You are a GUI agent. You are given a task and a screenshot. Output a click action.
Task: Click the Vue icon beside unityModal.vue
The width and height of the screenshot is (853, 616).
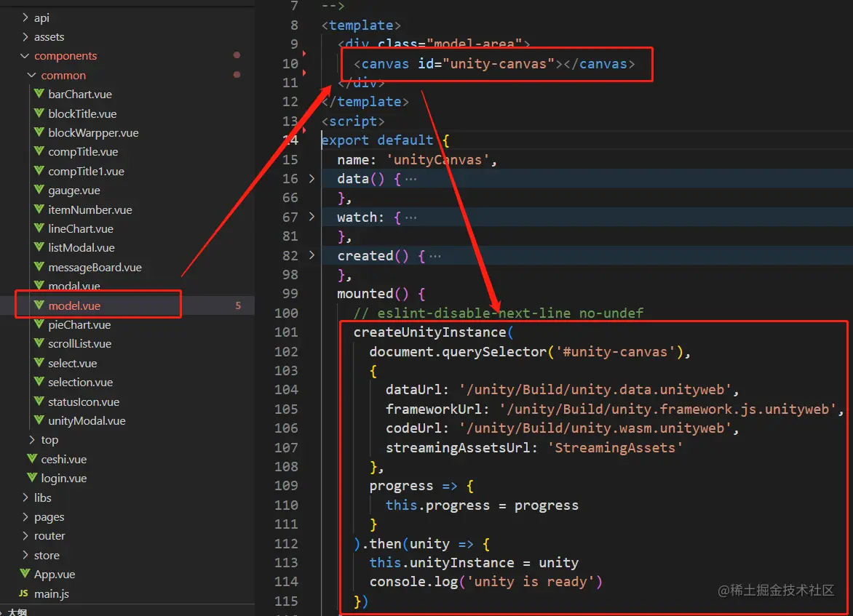39,420
